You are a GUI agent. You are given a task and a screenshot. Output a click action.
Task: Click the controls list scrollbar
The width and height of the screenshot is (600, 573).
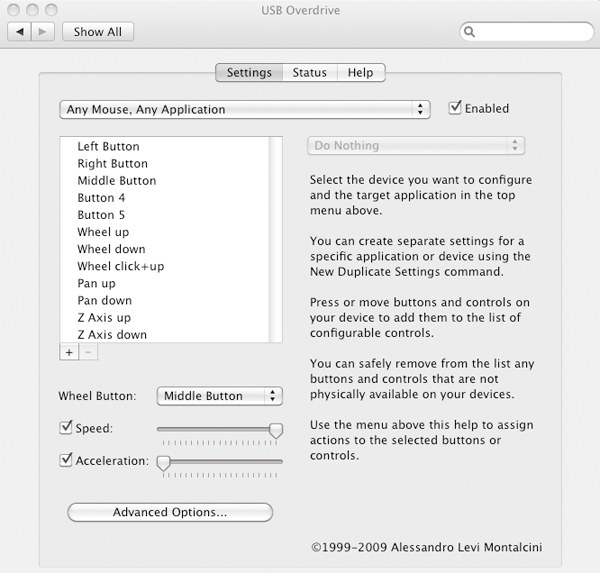[x=276, y=239]
